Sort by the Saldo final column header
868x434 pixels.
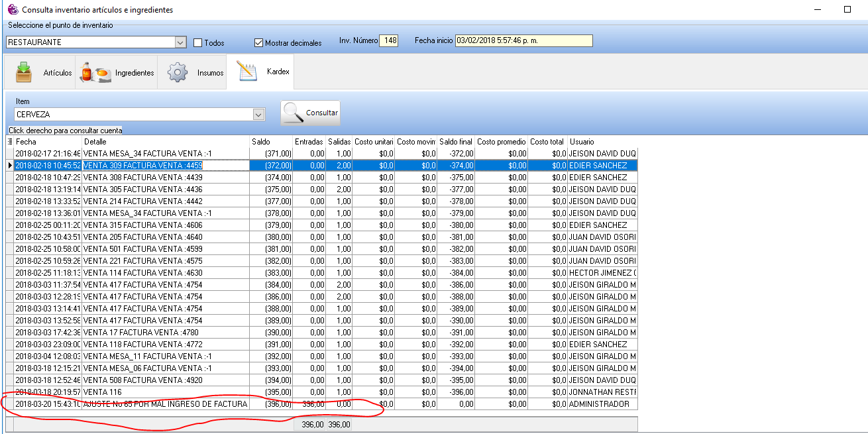[x=456, y=142]
